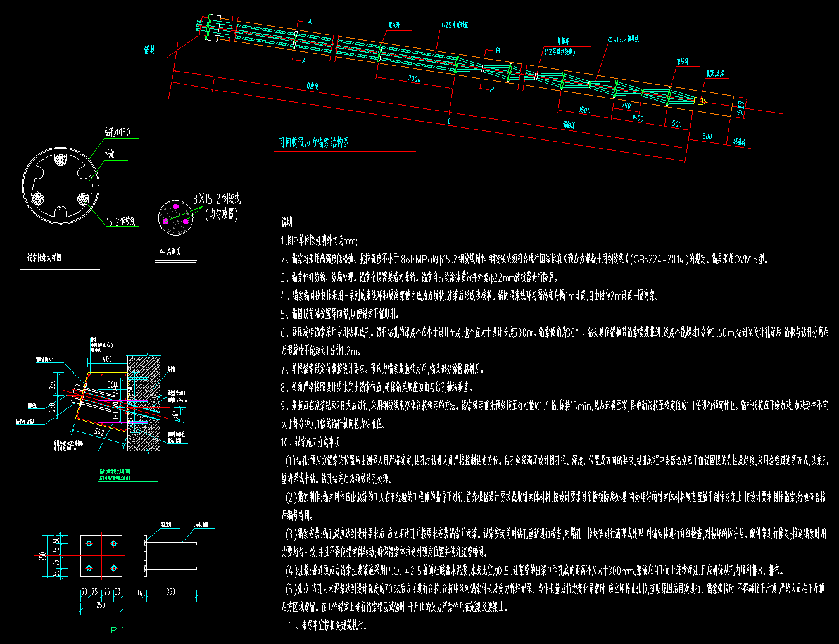Click the hatched wall in the anchor head detail
Image resolution: width=839 pixels, height=644 pixels.
(143, 403)
